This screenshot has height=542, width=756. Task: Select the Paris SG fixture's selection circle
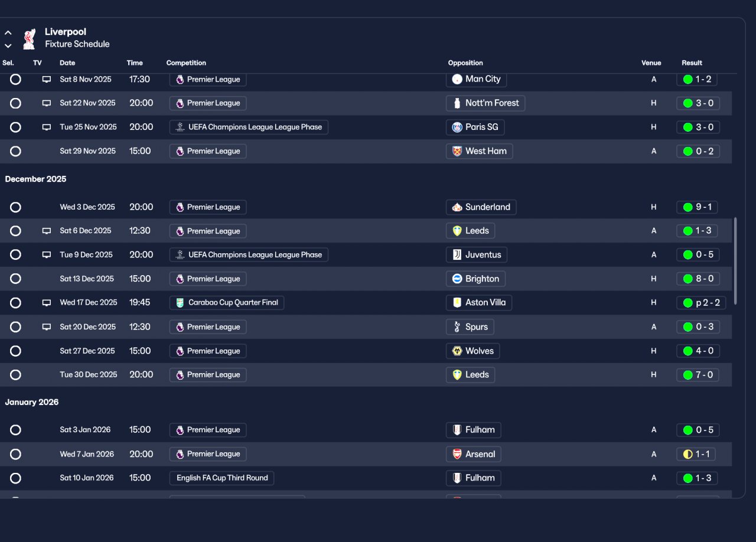tap(15, 127)
